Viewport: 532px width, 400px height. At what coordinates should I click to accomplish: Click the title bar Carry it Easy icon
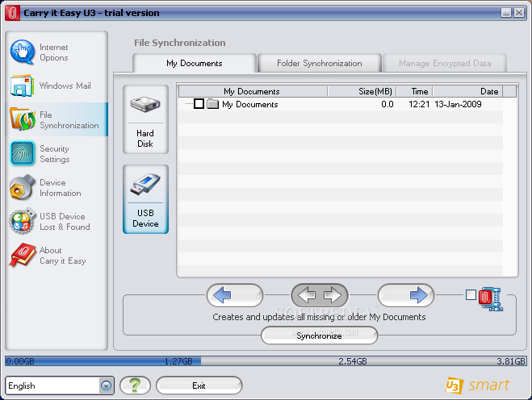click(12, 13)
